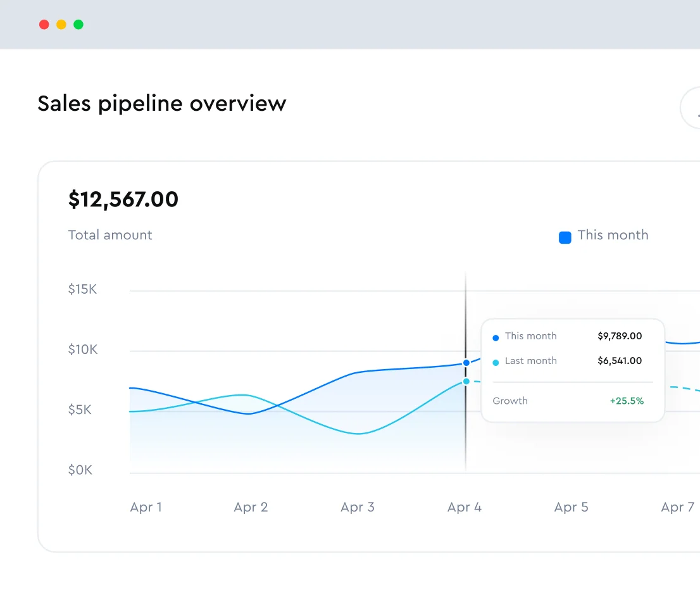
Task: Click the $9,789.00 value in tooltip
Action: coord(620,336)
